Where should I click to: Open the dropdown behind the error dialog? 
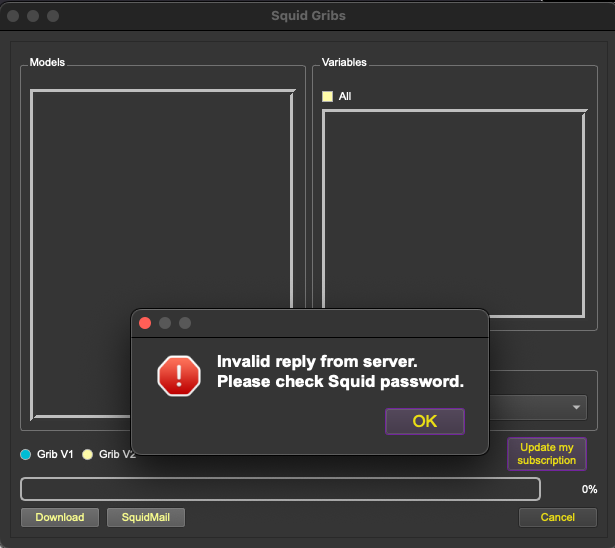[x=538, y=407]
